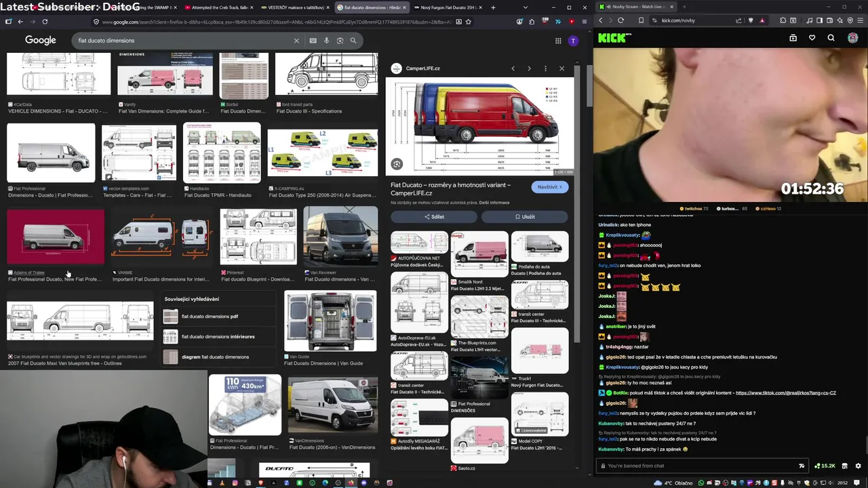Open Fiat Professional silver van thumbnail

coord(51,153)
